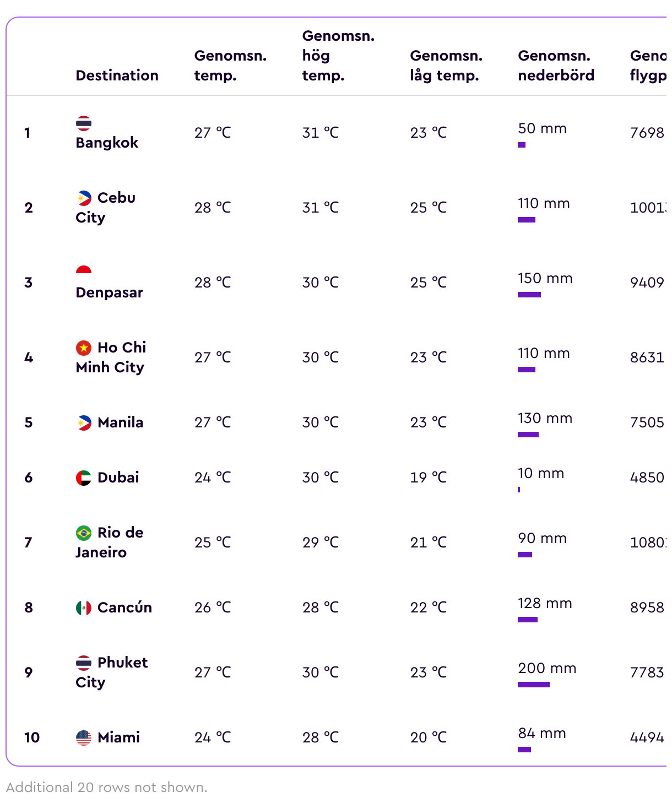Screen dimensions: 672x803
Task: Click the Philippines flag beside Cebu City
Action: [84, 198]
